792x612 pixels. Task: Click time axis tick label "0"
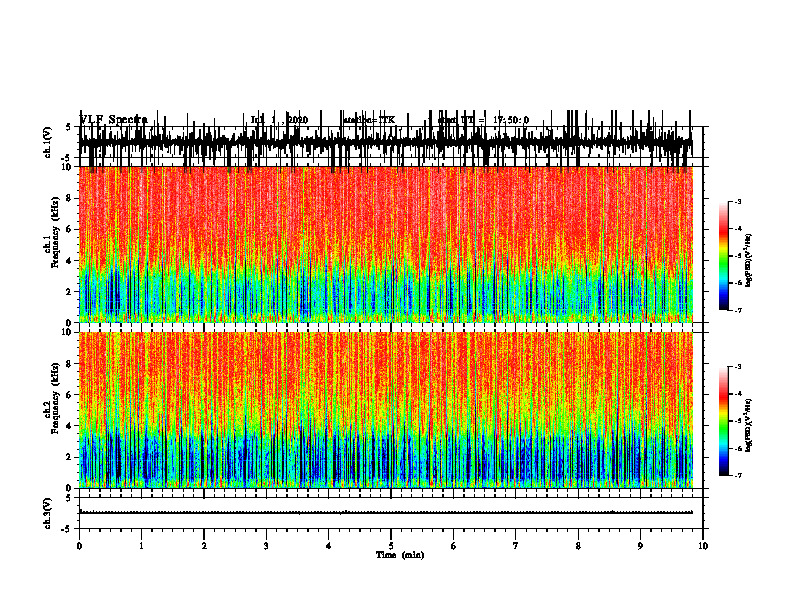click(79, 546)
